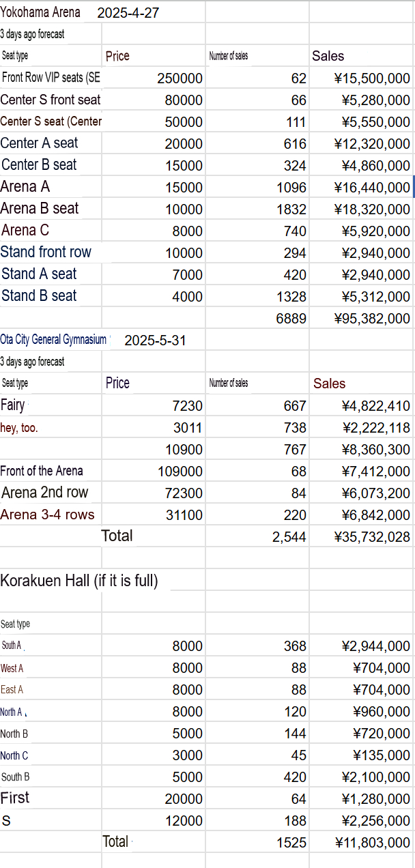
Task: Select the Korakuen Hall (if it is full) cell
Action: coord(79,581)
